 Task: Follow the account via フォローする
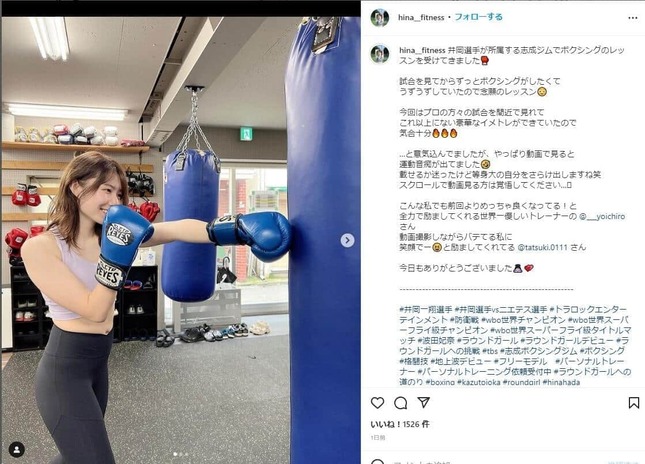(478, 17)
